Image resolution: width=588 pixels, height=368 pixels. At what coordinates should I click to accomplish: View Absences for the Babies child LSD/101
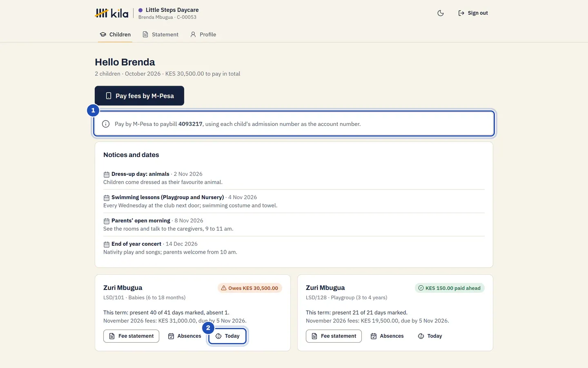coord(185,336)
